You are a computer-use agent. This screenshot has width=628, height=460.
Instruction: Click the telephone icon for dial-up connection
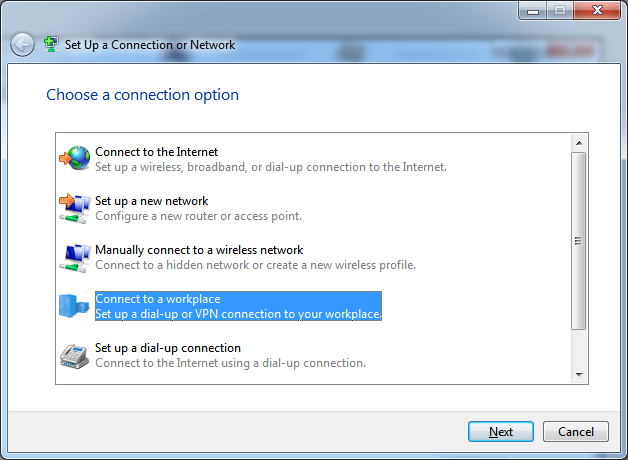pyautogui.click(x=74, y=356)
